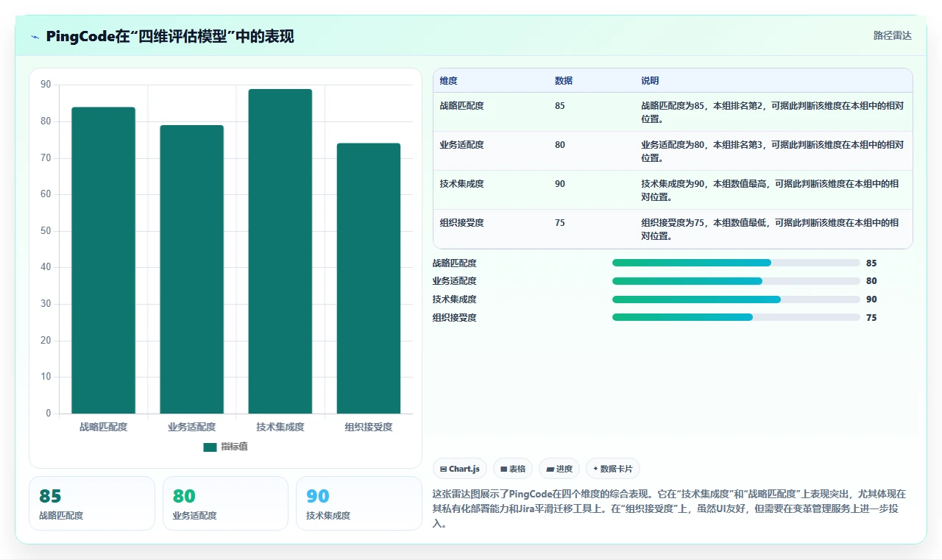Click the 进度 tag chip

pyautogui.click(x=559, y=469)
